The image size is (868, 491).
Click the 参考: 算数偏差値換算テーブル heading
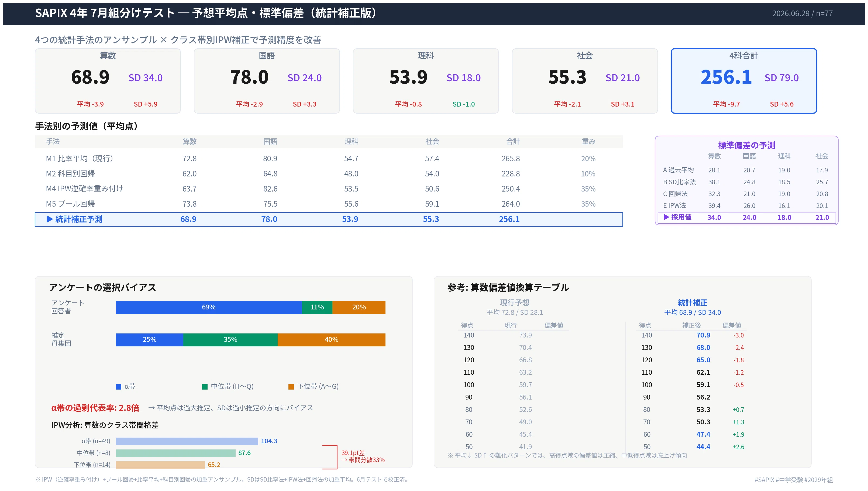tap(508, 287)
